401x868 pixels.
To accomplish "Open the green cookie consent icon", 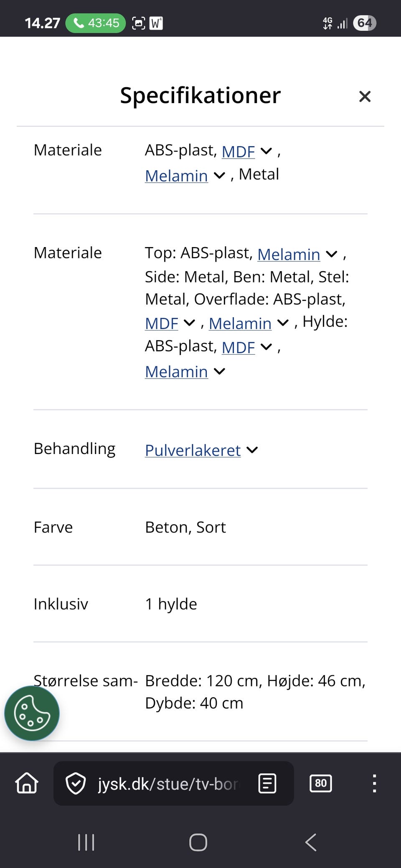I will pyautogui.click(x=31, y=713).
